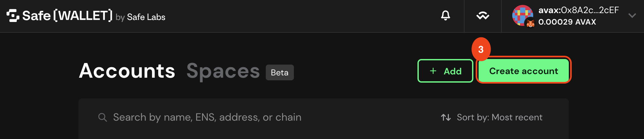Click the Safe logo icon
Image resolution: width=644 pixels, height=139 pixels.
(13, 16)
